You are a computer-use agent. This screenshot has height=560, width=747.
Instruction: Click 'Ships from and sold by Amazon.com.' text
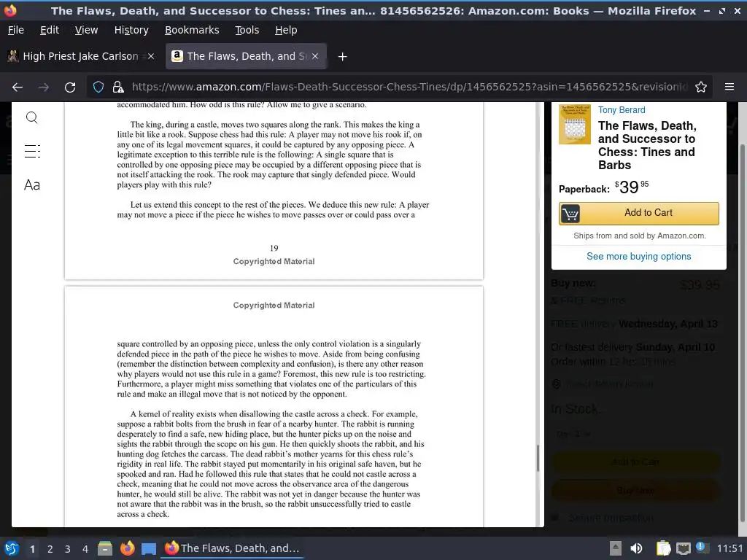tap(639, 236)
